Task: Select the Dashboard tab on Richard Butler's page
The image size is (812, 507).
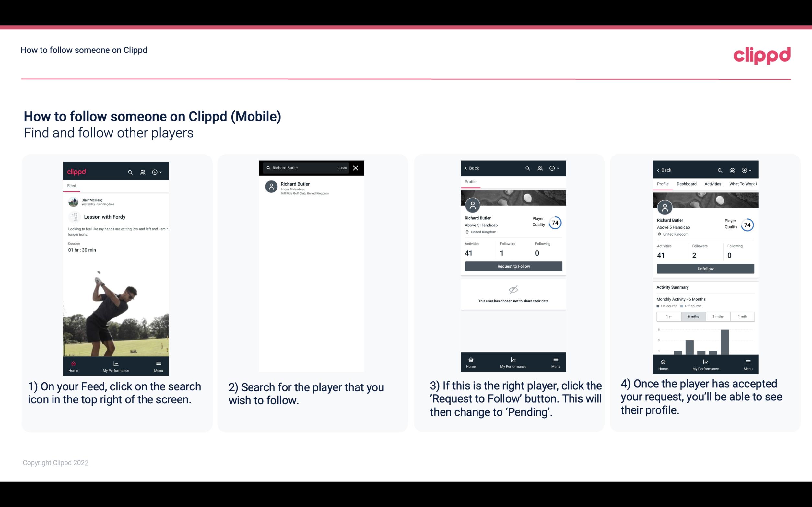Action: (687, 183)
